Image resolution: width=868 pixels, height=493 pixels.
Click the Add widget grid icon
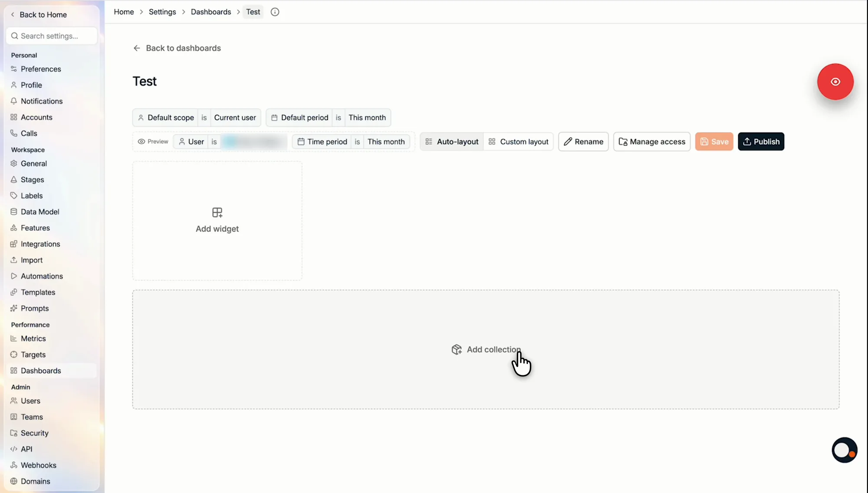[217, 212]
